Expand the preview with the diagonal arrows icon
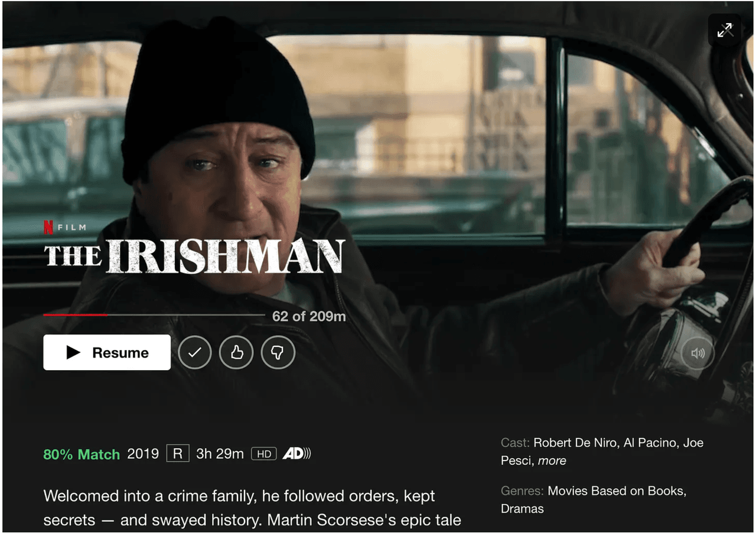This screenshot has height=535, width=756. click(x=725, y=30)
